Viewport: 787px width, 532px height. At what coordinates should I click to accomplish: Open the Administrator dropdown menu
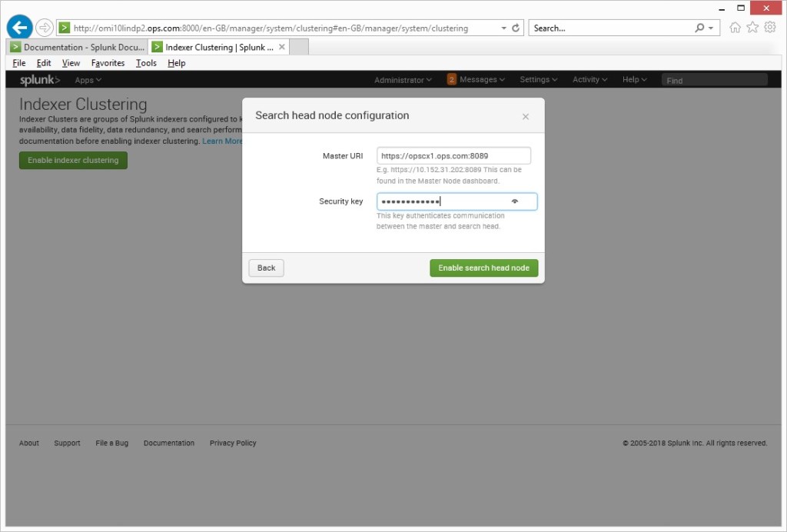click(x=402, y=79)
